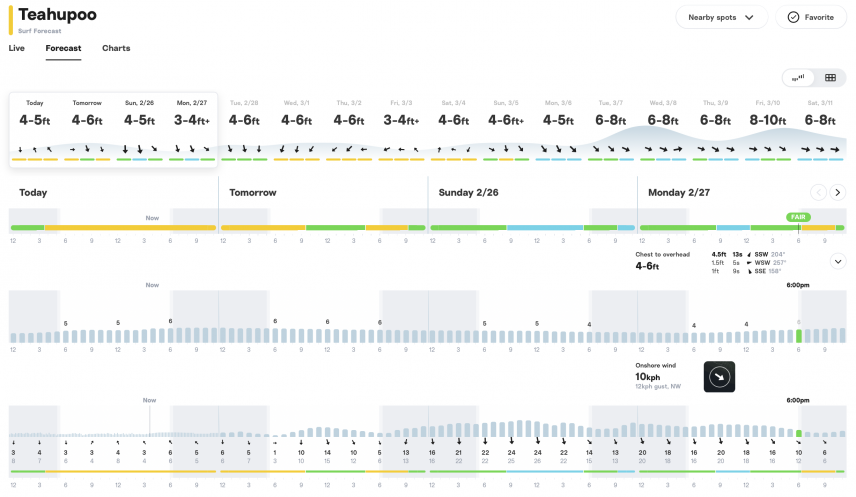Go to previous days arrow
Image resolution: width=856 pixels, height=497 pixels.
(x=818, y=192)
